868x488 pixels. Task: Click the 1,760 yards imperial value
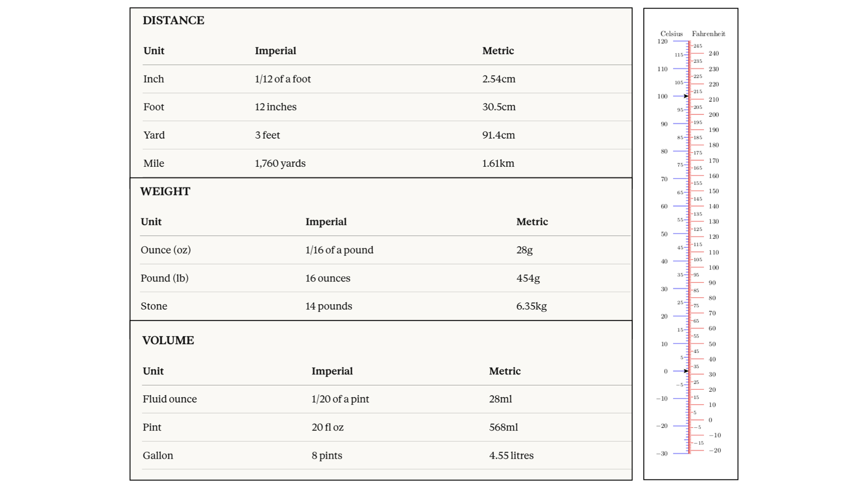click(x=280, y=164)
